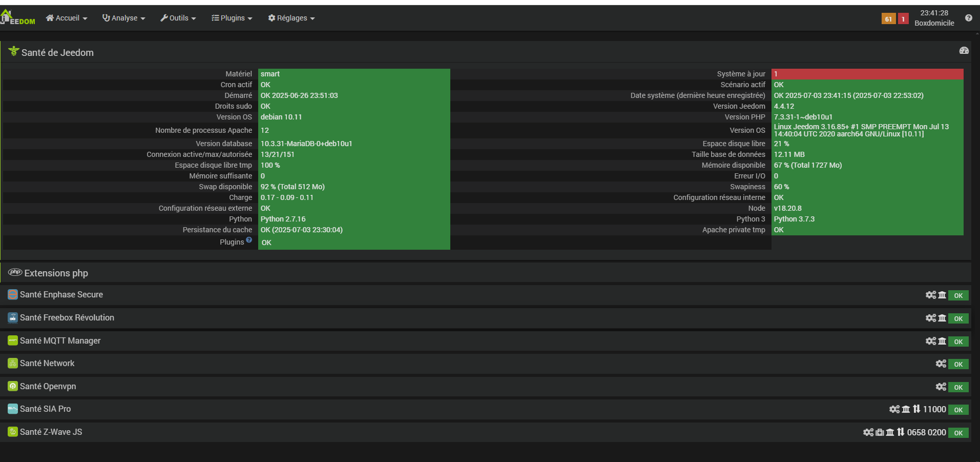This screenshot has height=462, width=980.
Task: Click the gears icon on Santé Openvpn row
Action: (941, 387)
